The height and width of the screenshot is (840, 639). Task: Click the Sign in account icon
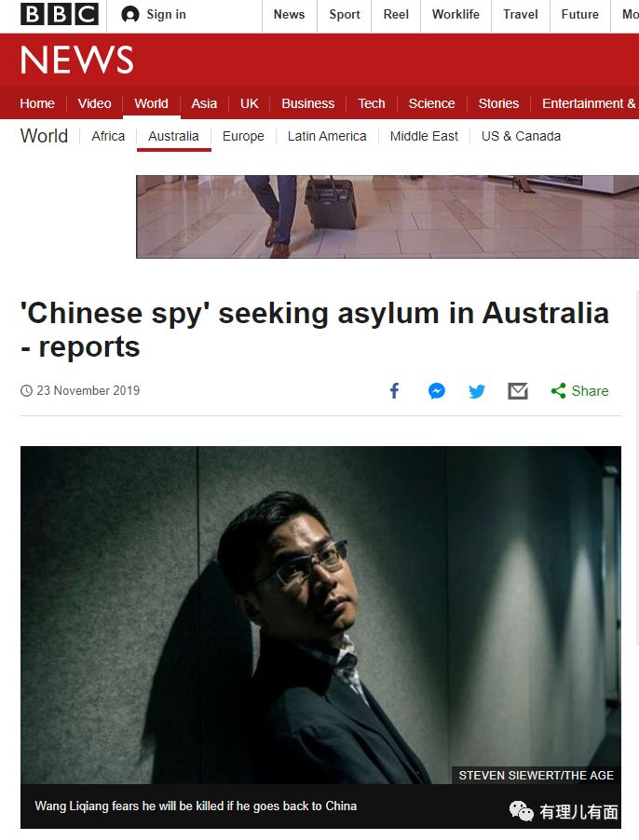click(130, 15)
